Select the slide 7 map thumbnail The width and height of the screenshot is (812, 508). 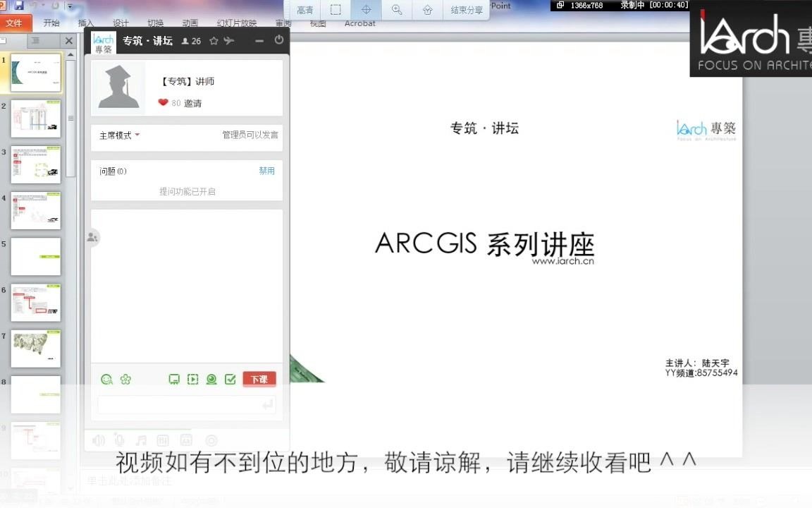pos(35,348)
